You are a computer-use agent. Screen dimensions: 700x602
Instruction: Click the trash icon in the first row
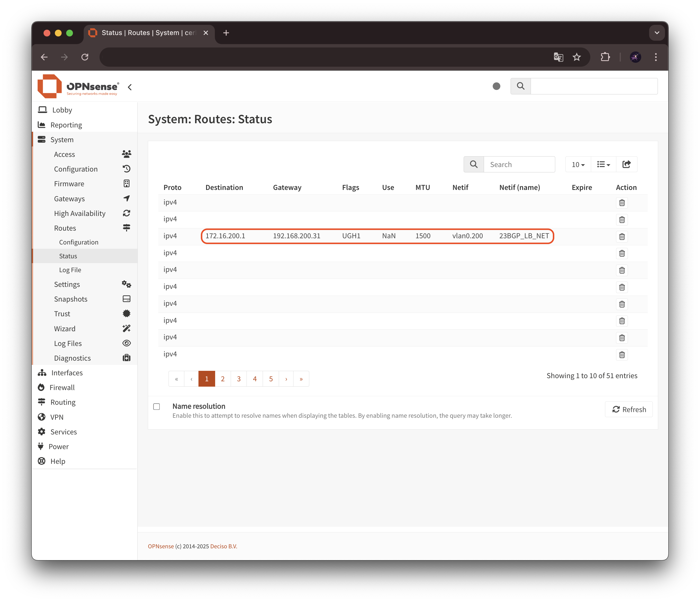pos(622,203)
